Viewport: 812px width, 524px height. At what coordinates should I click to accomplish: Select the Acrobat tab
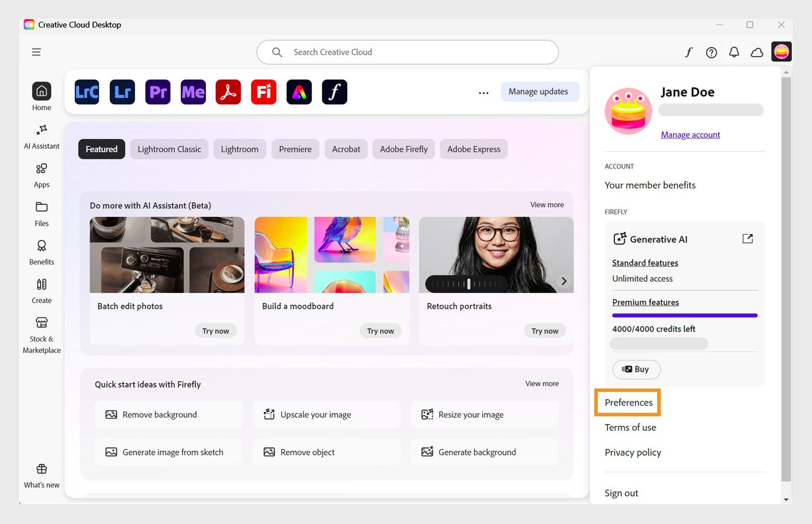point(346,149)
